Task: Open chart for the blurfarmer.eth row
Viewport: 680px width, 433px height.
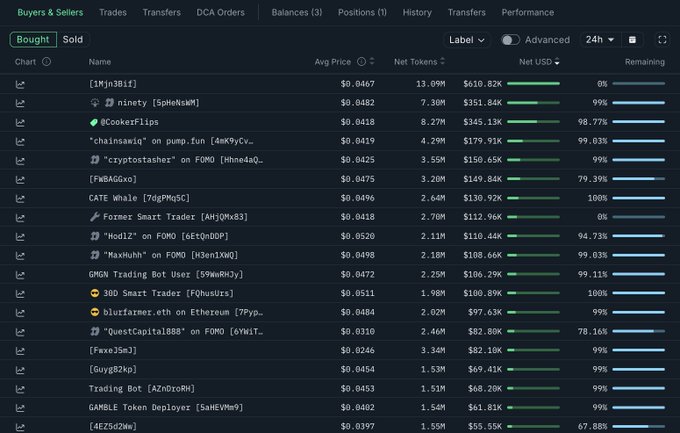Action: pyautogui.click(x=20, y=313)
